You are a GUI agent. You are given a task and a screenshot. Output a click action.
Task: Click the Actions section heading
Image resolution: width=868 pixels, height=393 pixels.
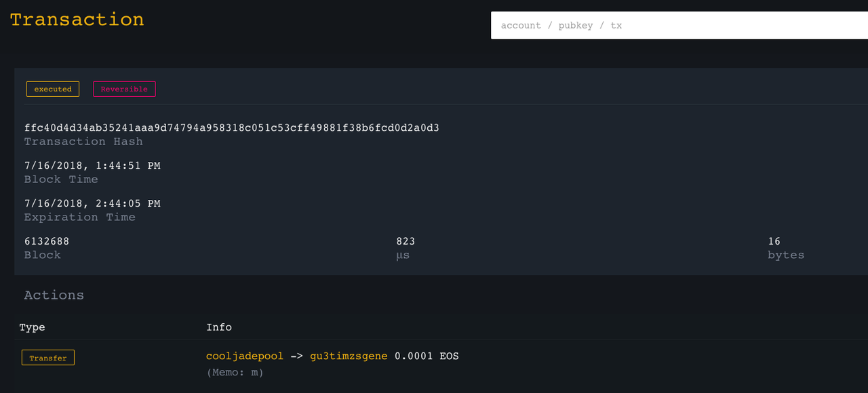tap(54, 295)
